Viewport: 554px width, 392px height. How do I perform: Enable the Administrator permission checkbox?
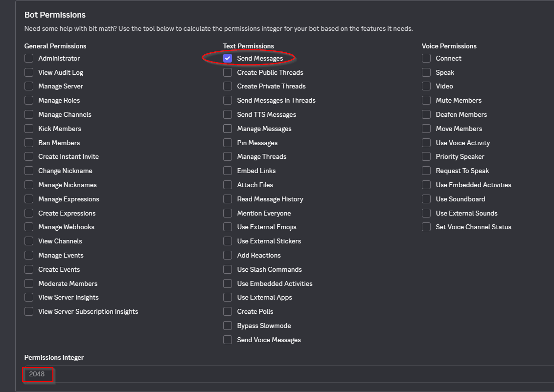pos(29,58)
